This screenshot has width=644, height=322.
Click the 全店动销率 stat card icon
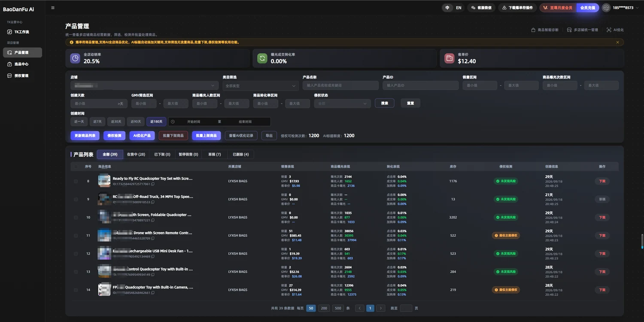pos(75,58)
